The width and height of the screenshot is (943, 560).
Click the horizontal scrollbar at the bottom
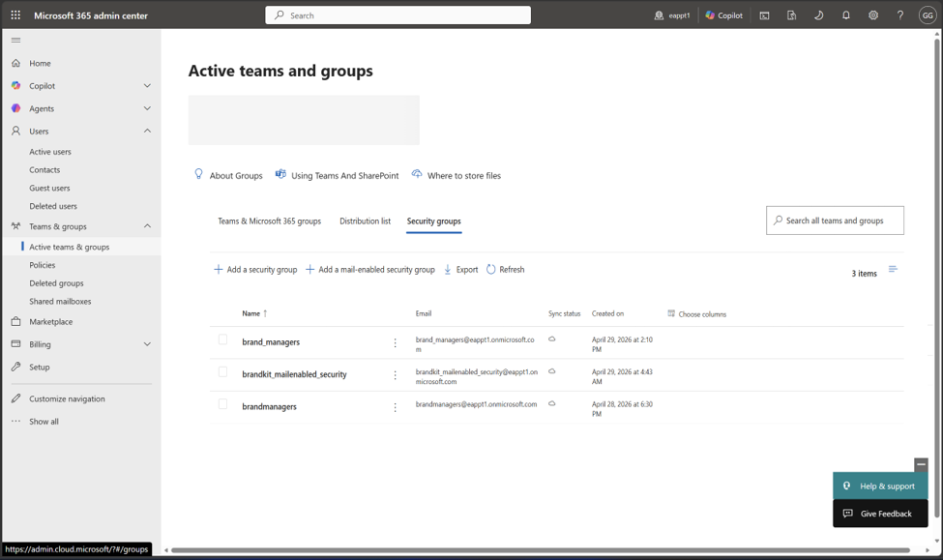pos(540,550)
